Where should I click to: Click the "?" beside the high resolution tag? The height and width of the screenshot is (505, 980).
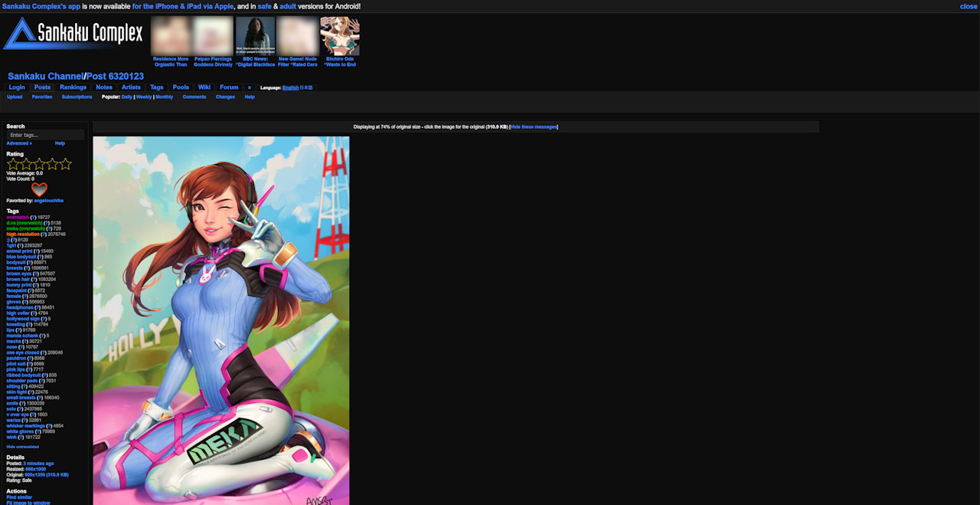pyautogui.click(x=43, y=234)
